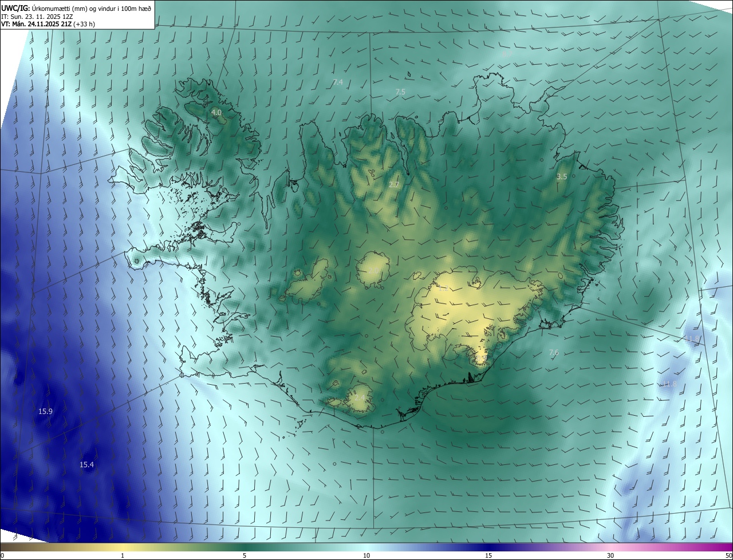Screen dimensions: 733x560
Task: Select the 15 label on the color scale
Action: click(488, 556)
